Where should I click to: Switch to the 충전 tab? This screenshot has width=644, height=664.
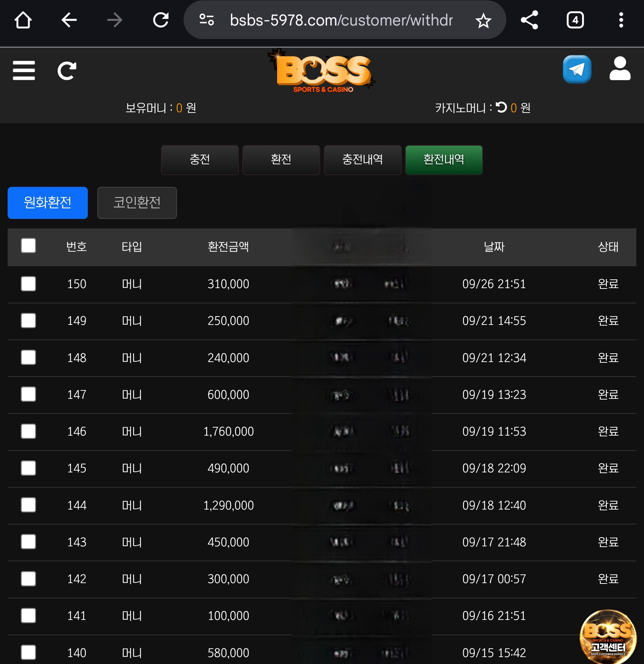coord(200,160)
